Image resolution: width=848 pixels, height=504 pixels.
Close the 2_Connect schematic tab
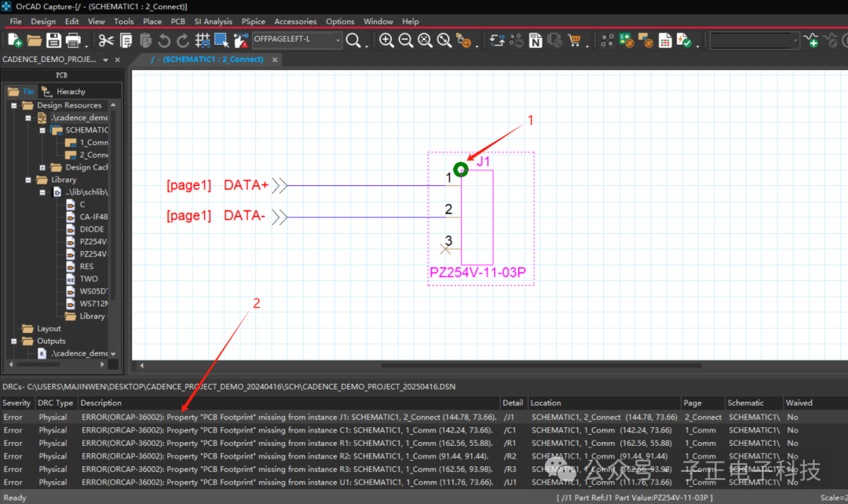click(x=275, y=60)
